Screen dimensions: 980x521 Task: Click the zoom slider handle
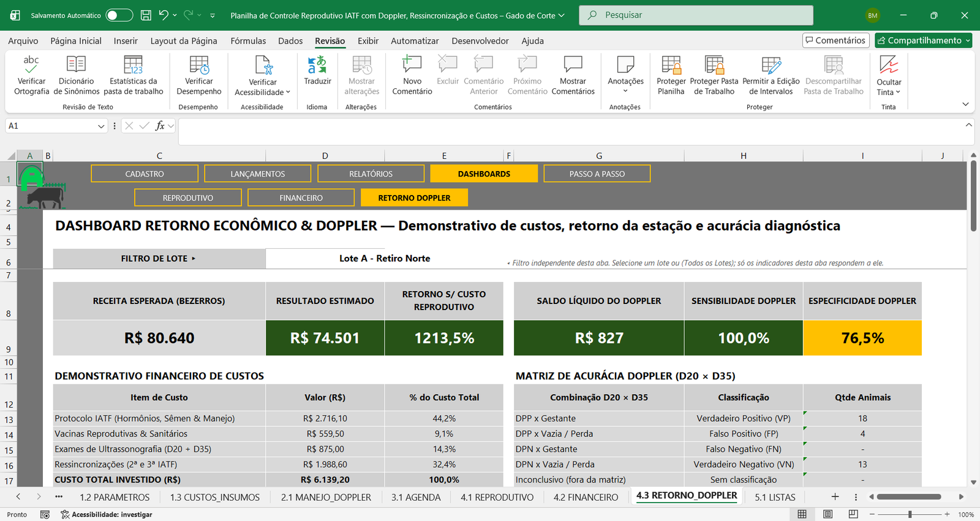coord(910,514)
